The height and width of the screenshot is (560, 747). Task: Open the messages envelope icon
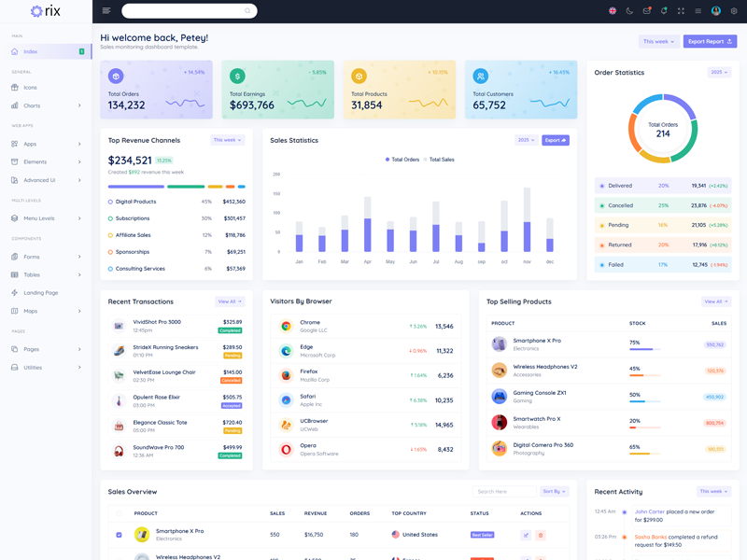point(646,11)
